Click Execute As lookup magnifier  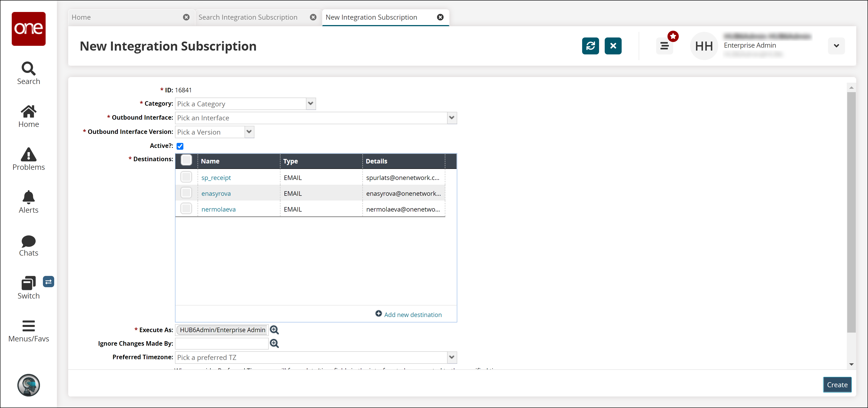tap(274, 330)
